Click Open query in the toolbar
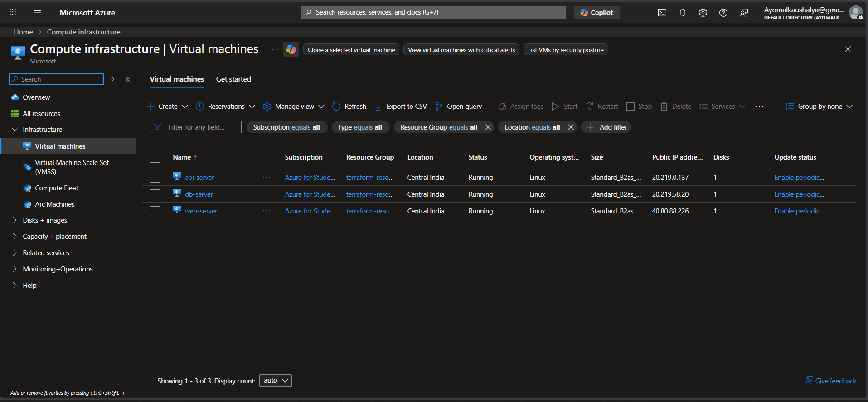The image size is (868, 402). pos(459,107)
